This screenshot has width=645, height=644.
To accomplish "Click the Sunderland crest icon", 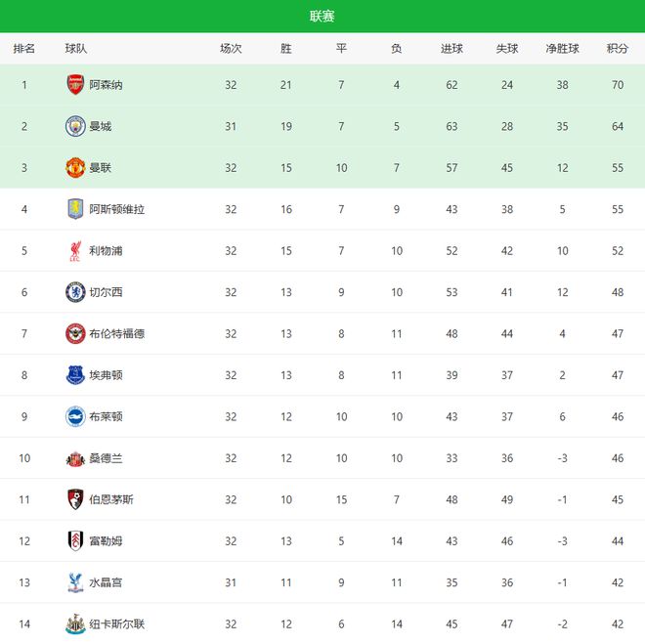I will click(75, 458).
